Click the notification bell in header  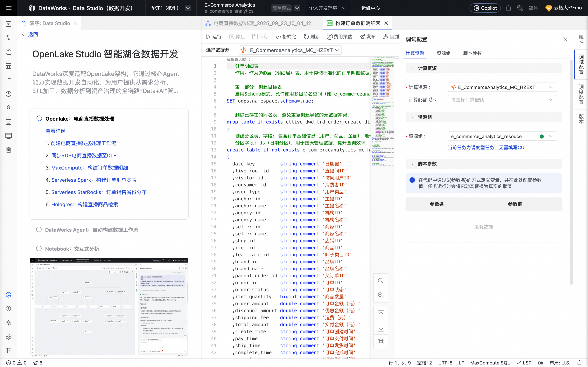(x=508, y=8)
